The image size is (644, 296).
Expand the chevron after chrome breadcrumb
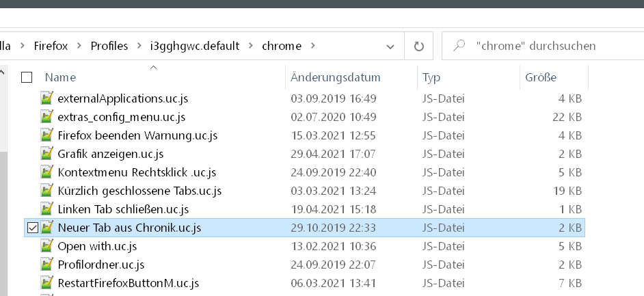tap(313, 46)
